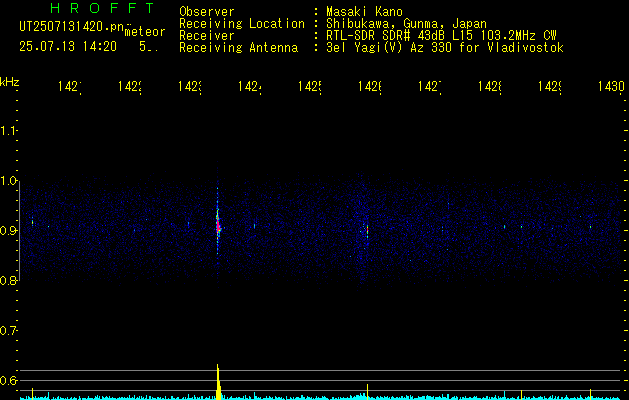This screenshot has height=400, width=629.
Task: Click the brightest pink-red meteor echo in spectrogram
Action: (218, 226)
